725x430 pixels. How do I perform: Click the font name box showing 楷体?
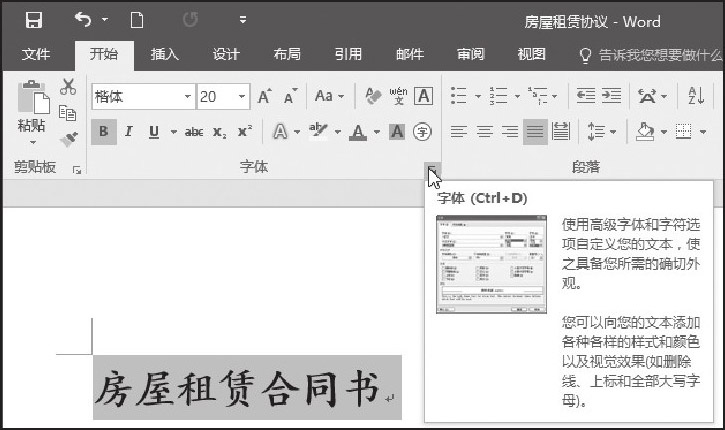coord(137,97)
